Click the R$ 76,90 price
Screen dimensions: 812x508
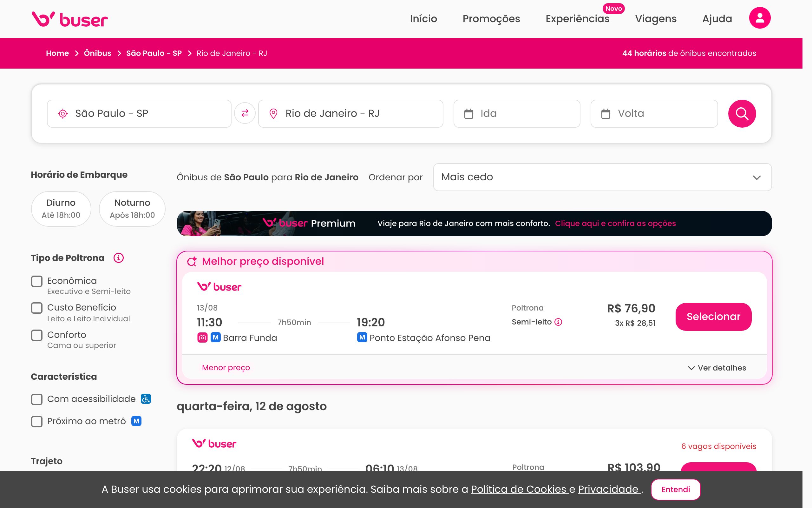point(631,308)
